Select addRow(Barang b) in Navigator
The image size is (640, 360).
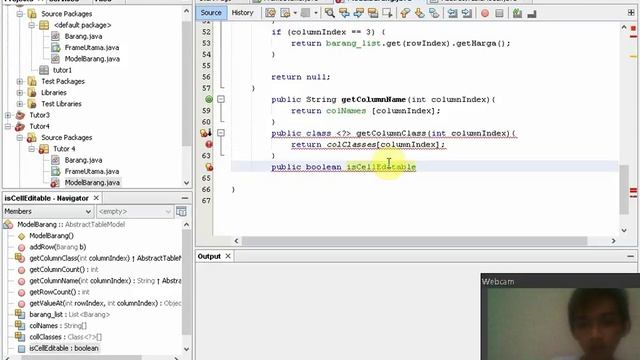coord(58,247)
